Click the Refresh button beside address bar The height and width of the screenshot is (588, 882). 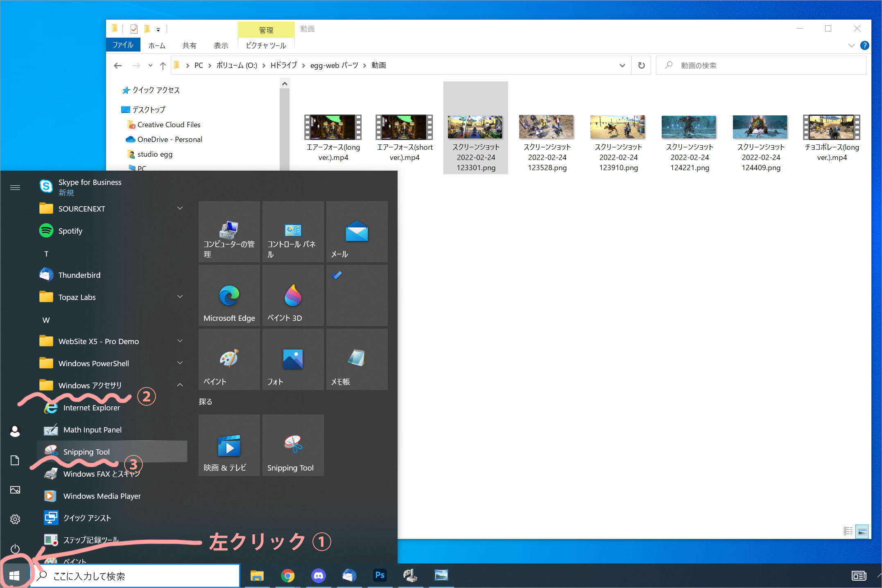[x=641, y=65]
